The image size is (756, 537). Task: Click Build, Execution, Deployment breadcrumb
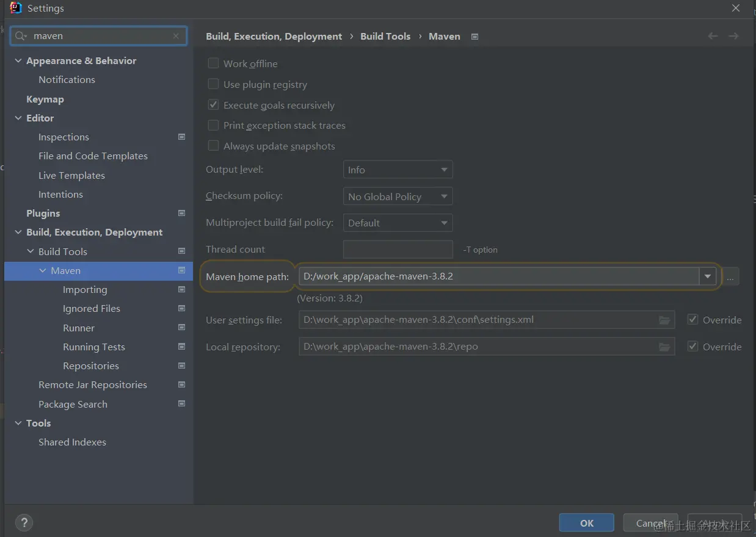(274, 37)
